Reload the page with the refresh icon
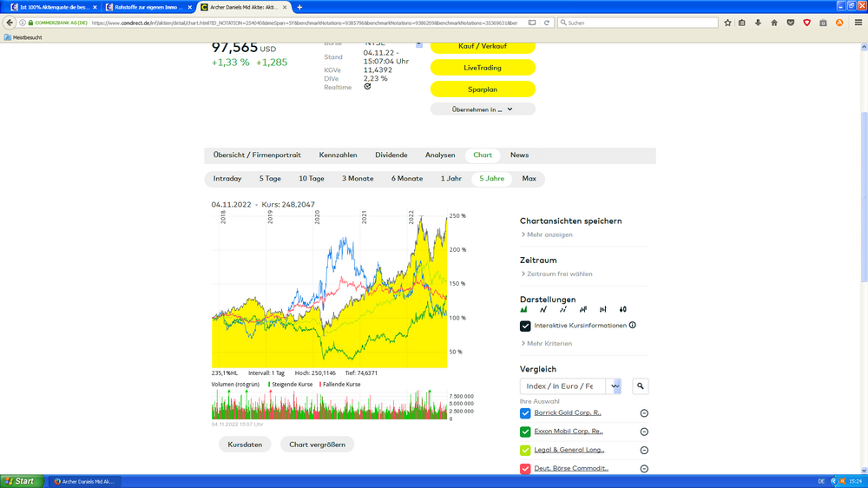The width and height of the screenshot is (868, 488). point(546,23)
